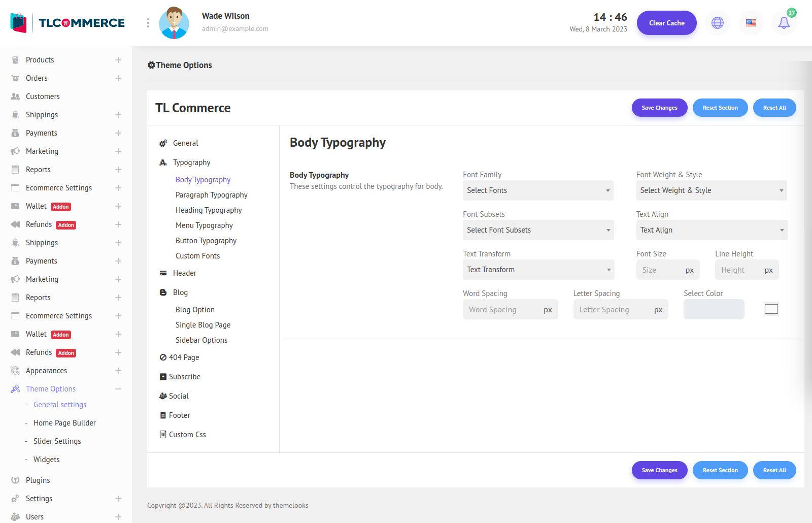Open the Custom Css section
Viewport: 812px width, 523px height.
(187, 435)
